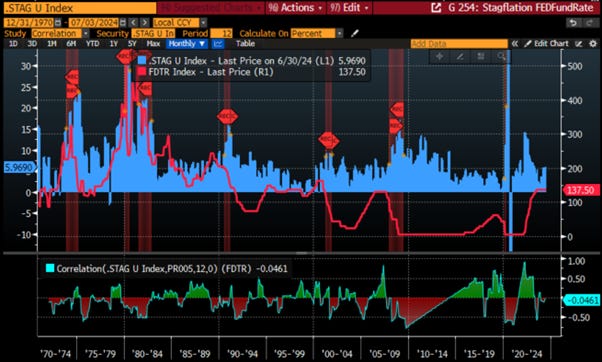Select the Max range tab

[x=153, y=44]
